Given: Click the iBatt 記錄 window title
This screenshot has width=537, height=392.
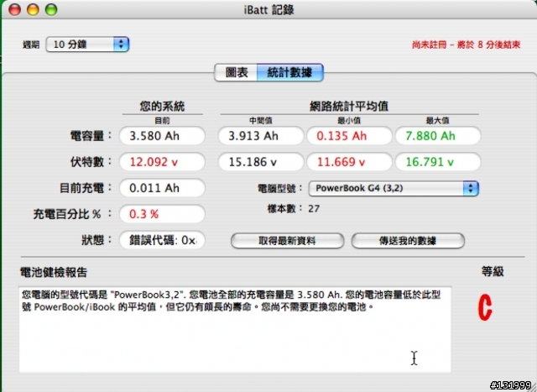Looking at the screenshot, I should tap(268, 9).
